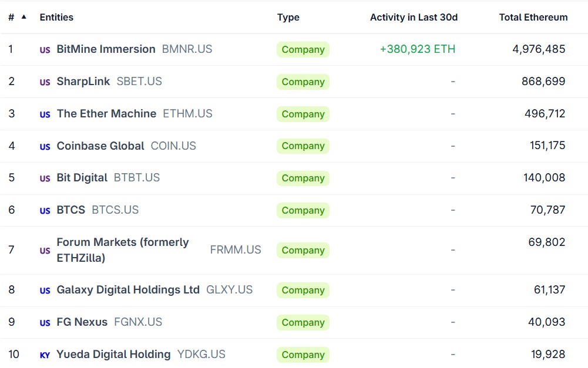Click the US flag beside Coinbase Global
The height and width of the screenshot is (368, 588).
click(45, 146)
